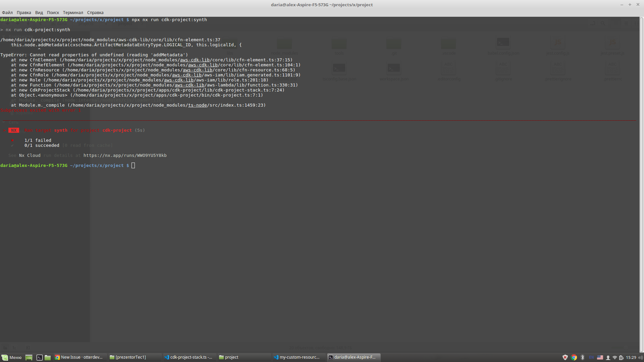Click the Bluetooth tray icon
Screen dimensions: 644x362
click(583, 357)
